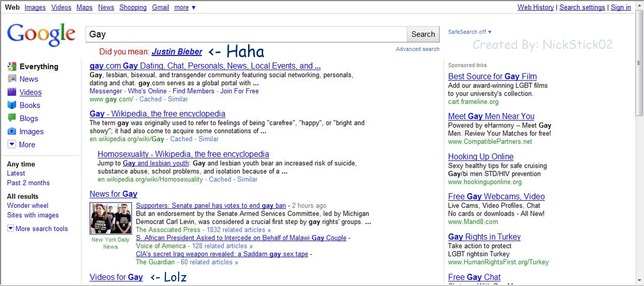
Task: Select Sites with images option
Action: click(33, 215)
